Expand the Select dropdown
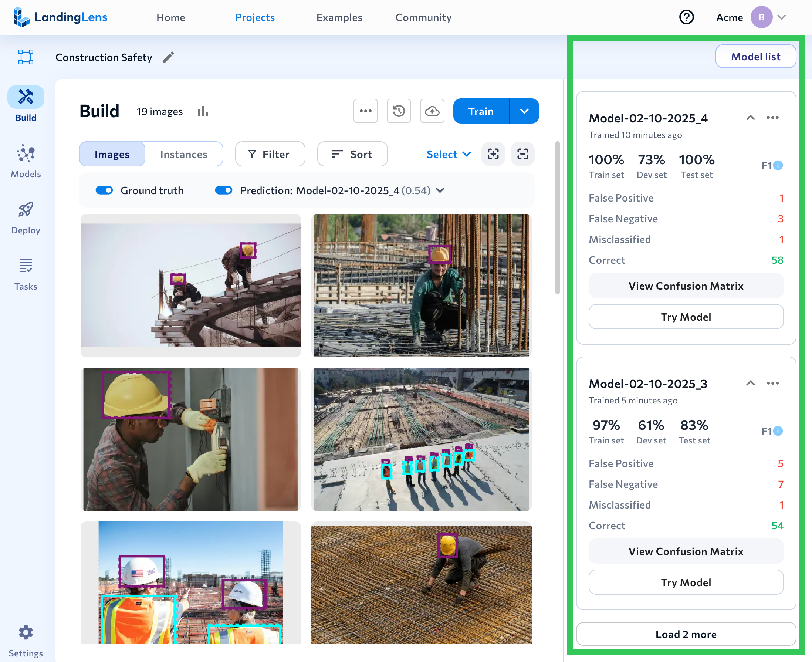Viewport: 812px width, 662px height. (x=449, y=154)
